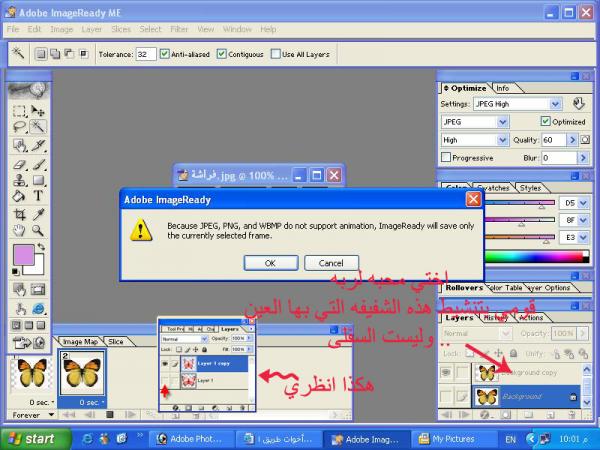The image size is (600, 450).
Task: Click OK in the ImageReady warning dialog
Action: click(271, 263)
